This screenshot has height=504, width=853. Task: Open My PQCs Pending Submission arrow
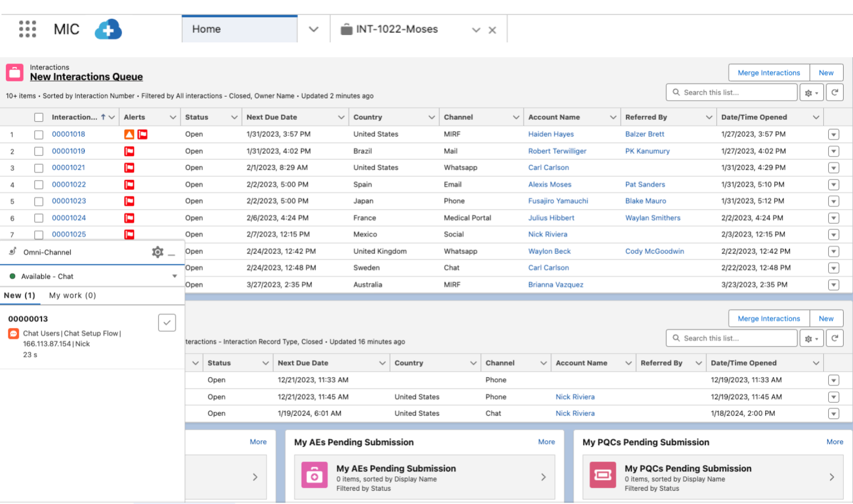(832, 477)
